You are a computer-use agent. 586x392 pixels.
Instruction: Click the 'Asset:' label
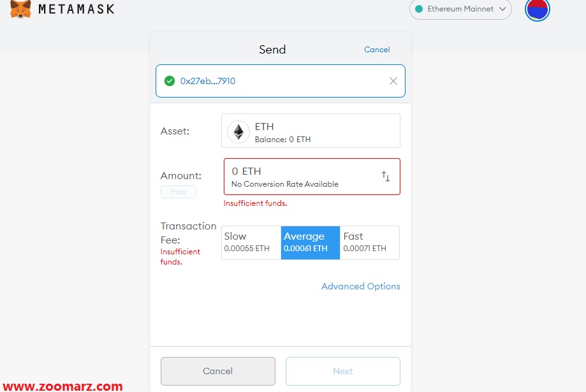pos(175,131)
